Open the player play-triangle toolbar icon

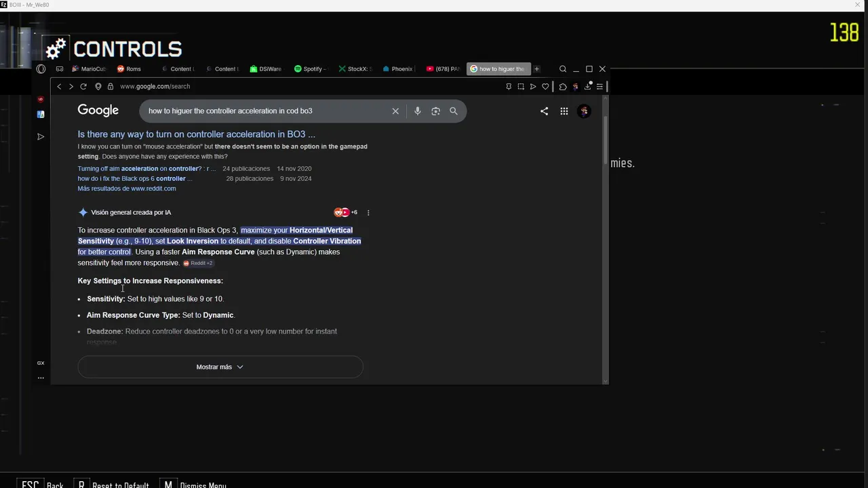coord(533,87)
